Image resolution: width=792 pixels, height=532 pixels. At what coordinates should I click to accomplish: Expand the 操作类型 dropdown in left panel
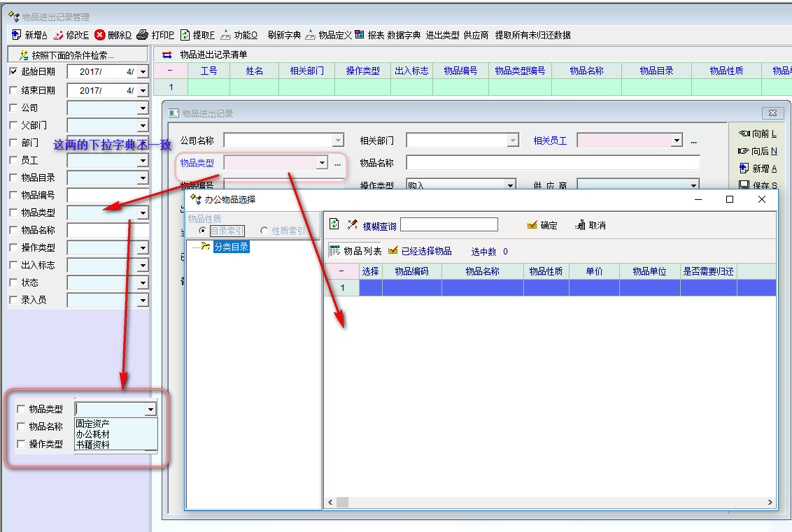coord(143,247)
